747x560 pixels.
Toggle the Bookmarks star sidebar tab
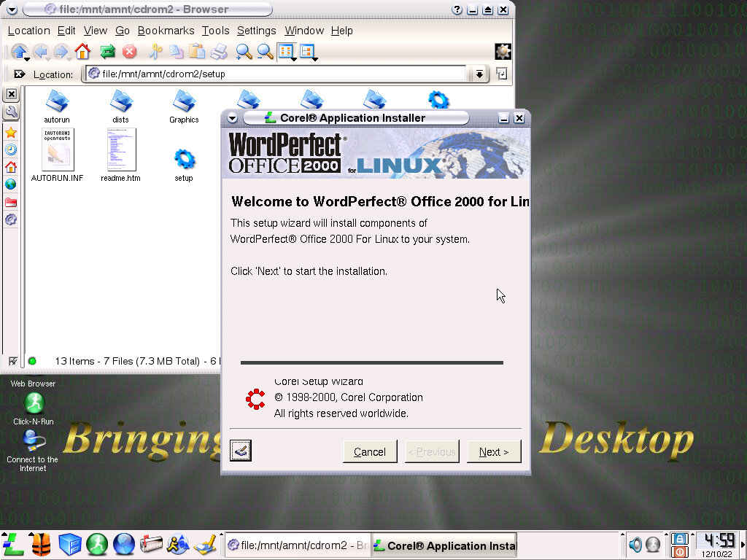[x=11, y=133]
